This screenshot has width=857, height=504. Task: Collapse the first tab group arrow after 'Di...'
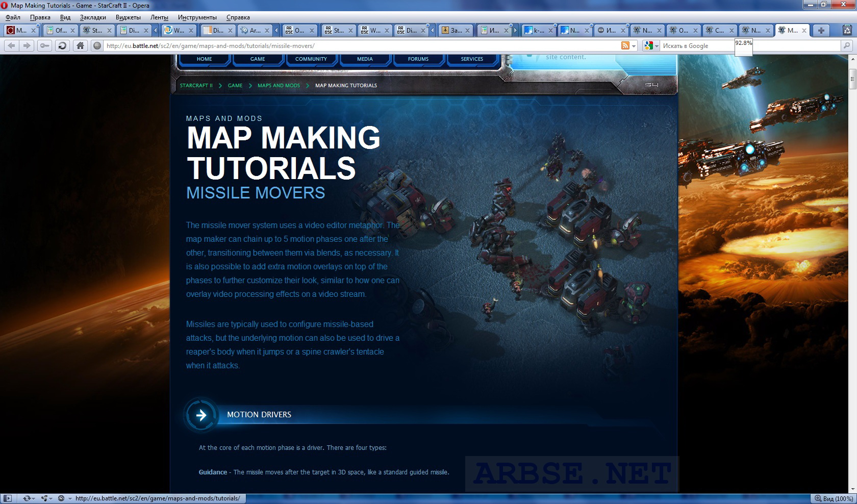[156, 30]
